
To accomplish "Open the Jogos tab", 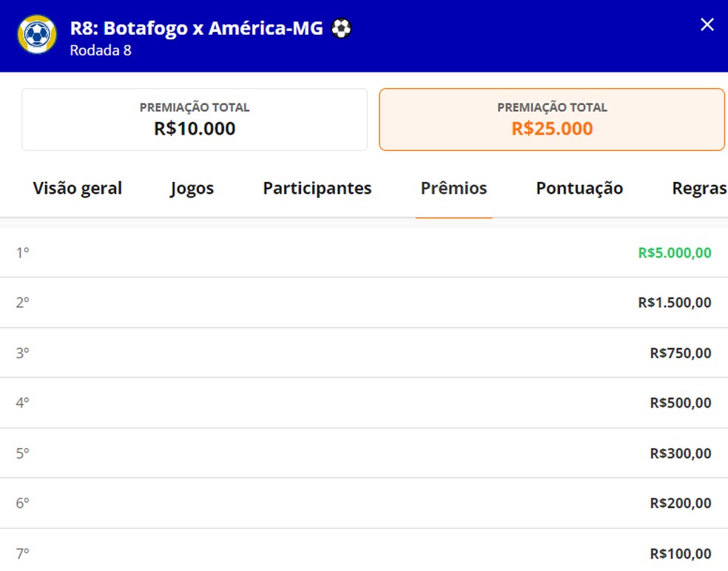I will click(191, 189).
